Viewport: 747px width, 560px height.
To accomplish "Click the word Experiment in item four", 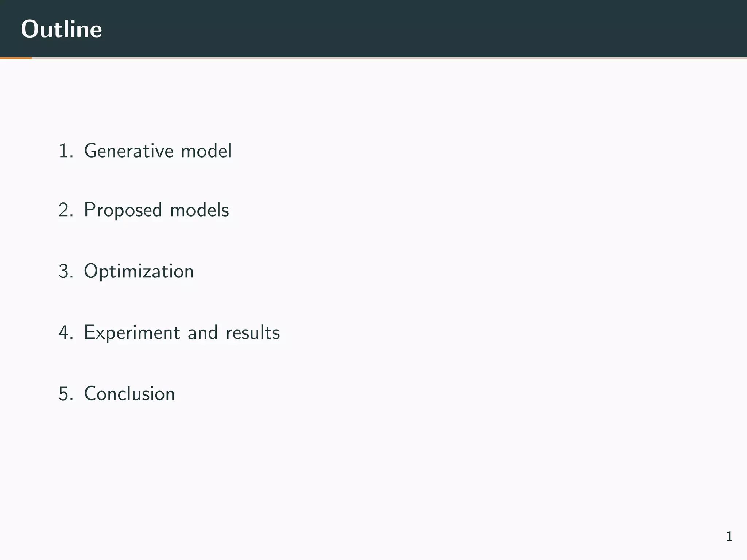I will 132,333.
